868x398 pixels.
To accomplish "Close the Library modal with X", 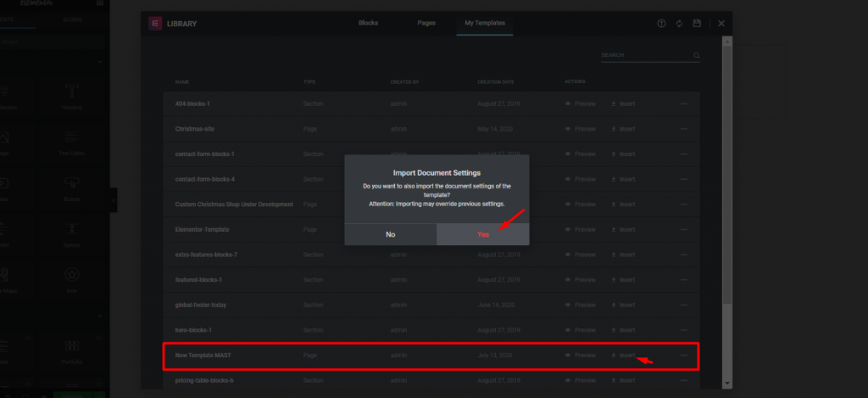I will pos(721,24).
